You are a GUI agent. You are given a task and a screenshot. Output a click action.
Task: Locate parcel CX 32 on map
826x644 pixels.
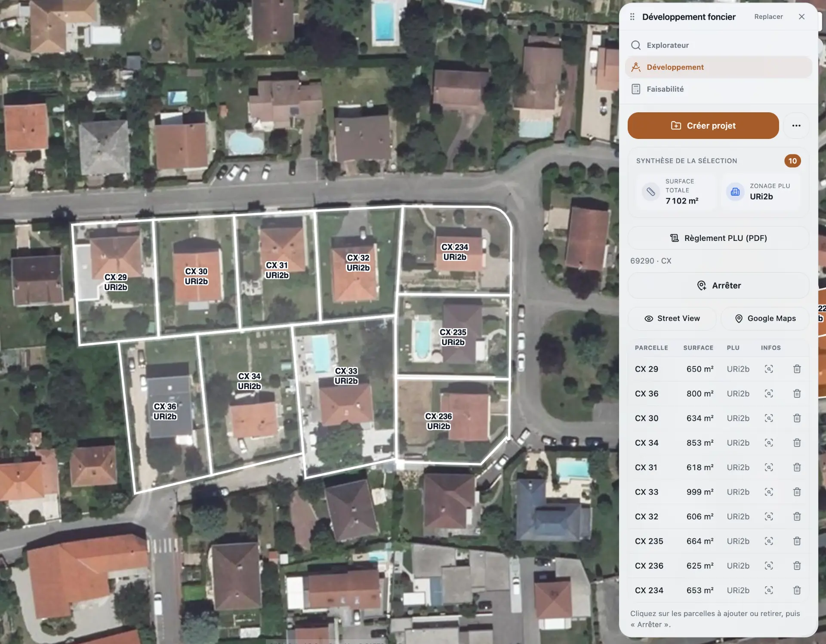[769, 516]
